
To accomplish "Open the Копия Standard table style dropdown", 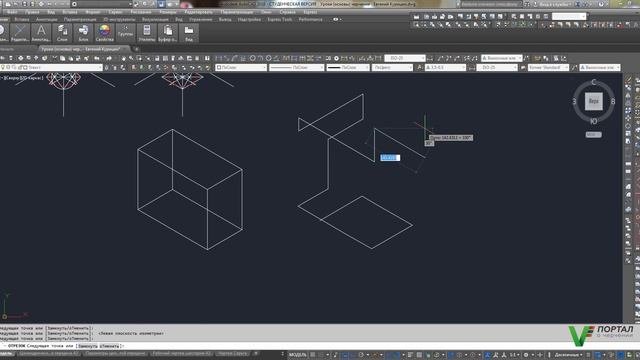I will click(x=548, y=67).
